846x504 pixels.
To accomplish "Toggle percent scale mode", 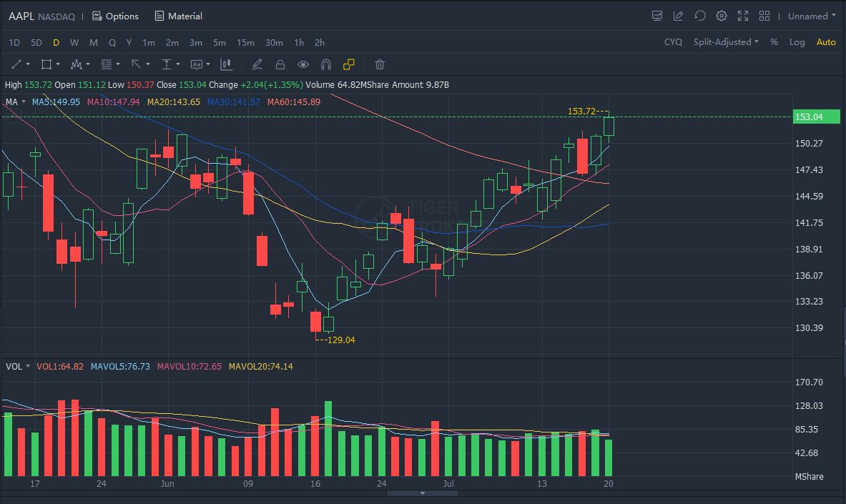I will pyautogui.click(x=774, y=42).
